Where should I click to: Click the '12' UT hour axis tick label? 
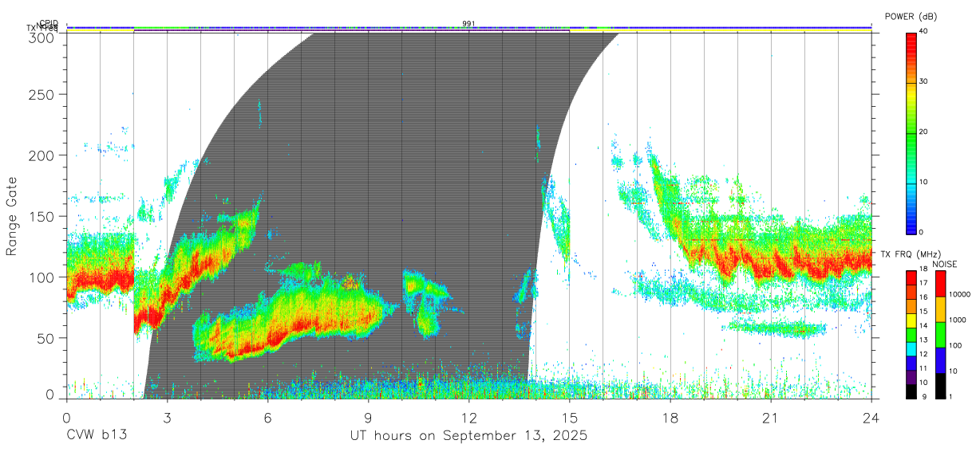(x=469, y=417)
